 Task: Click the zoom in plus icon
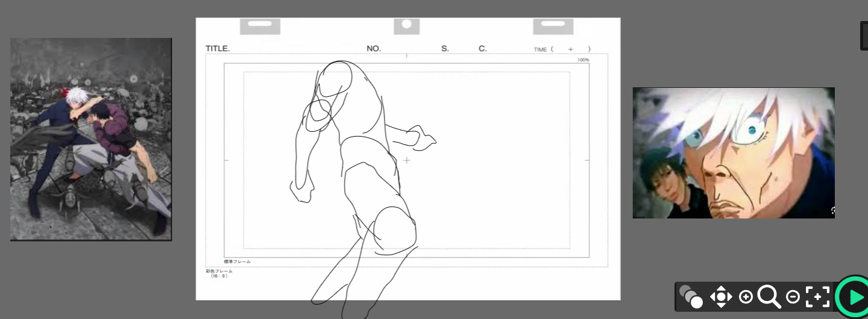(746, 297)
